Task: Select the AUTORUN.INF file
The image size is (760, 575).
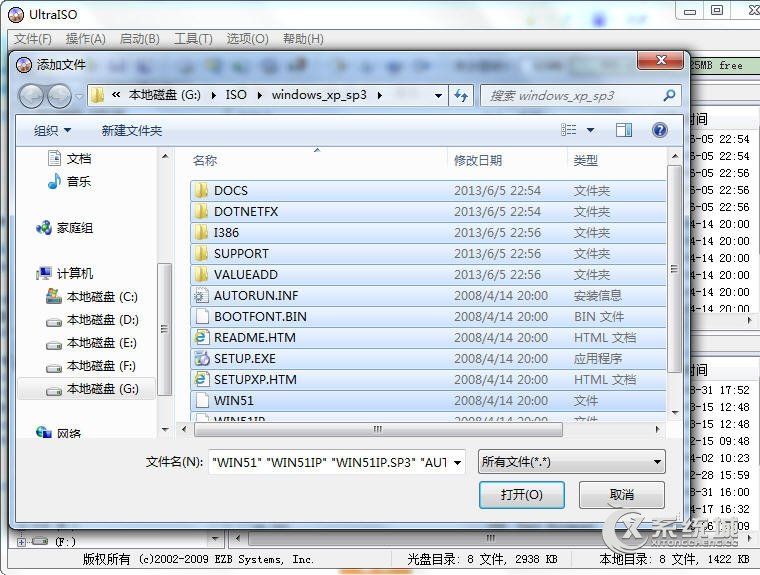Action: click(428, 296)
